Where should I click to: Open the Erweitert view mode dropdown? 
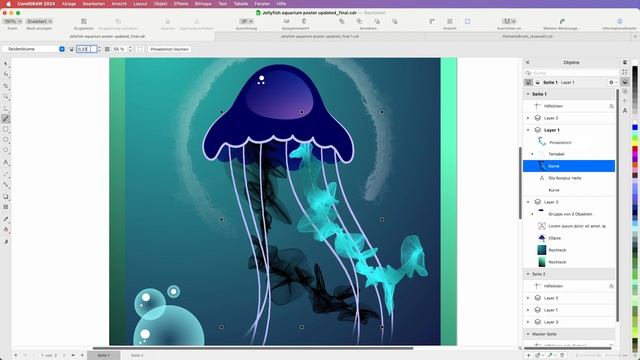pyautogui.click(x=39, y=21)
